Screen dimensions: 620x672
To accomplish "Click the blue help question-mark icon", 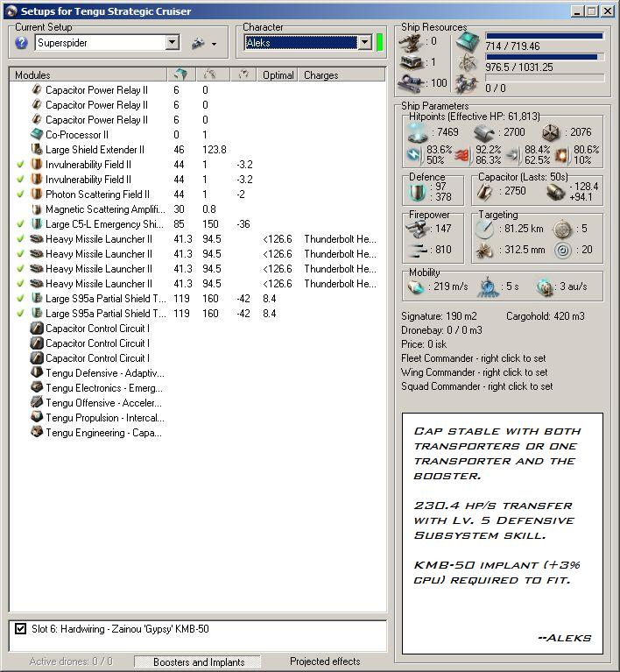I will click(x=21, y=43).
